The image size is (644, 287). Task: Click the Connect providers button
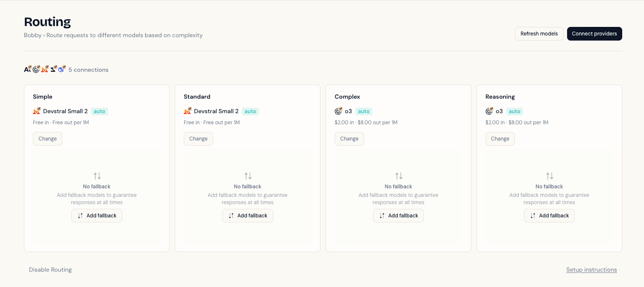coord(594,34)
